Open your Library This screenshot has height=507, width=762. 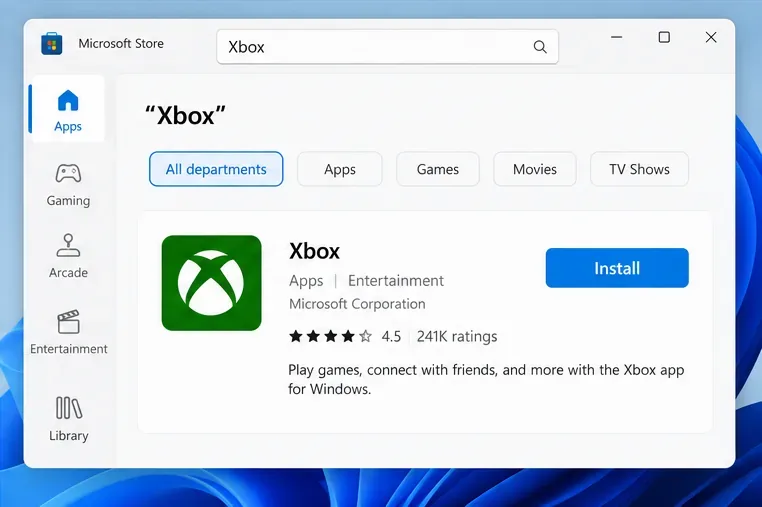69,419
